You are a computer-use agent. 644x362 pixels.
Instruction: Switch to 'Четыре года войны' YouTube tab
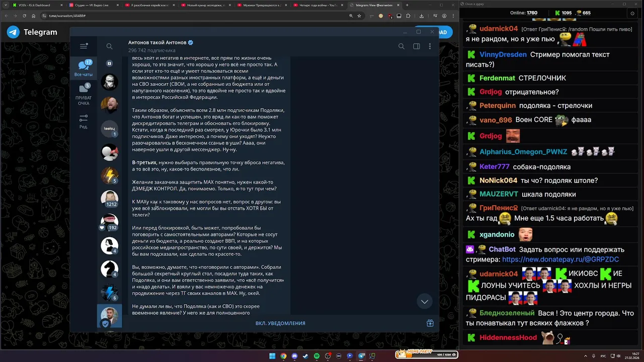point(317,5)
